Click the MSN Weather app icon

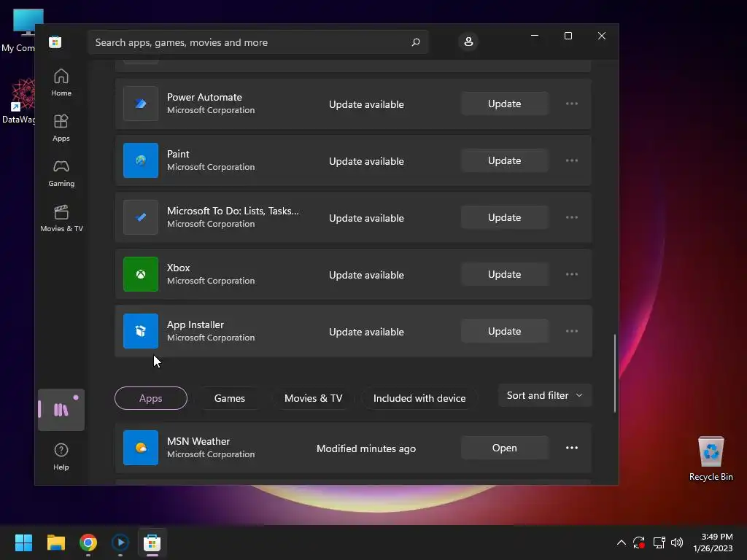141,448
